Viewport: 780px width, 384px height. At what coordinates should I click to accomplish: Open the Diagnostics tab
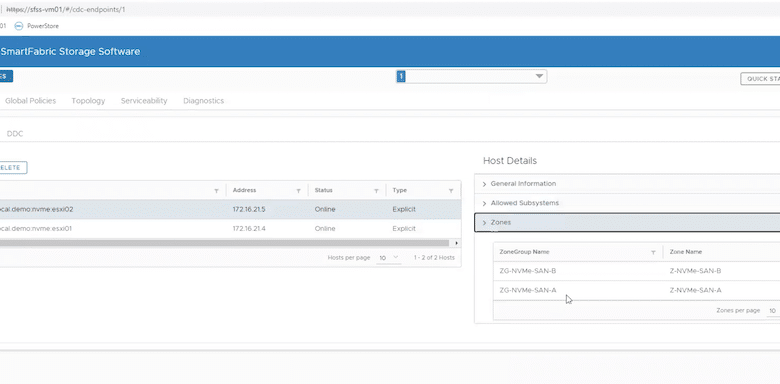pos(203,100)
